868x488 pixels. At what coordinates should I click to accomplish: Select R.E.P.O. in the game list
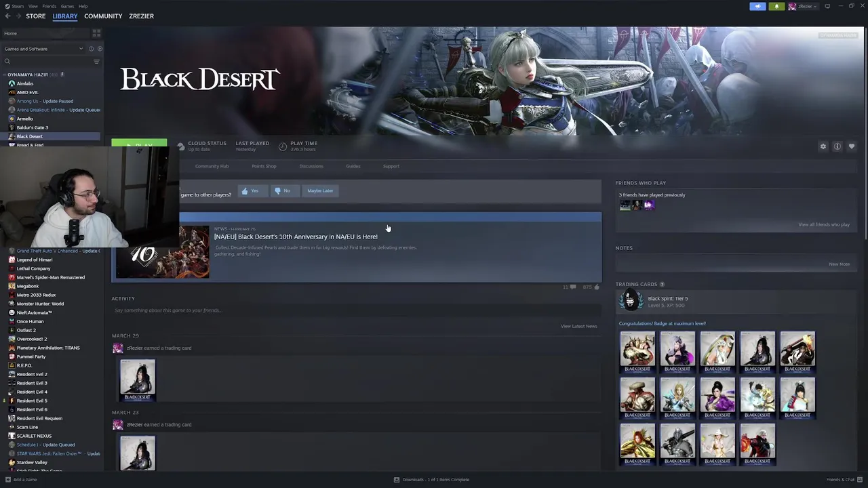[x=24, y=365]
